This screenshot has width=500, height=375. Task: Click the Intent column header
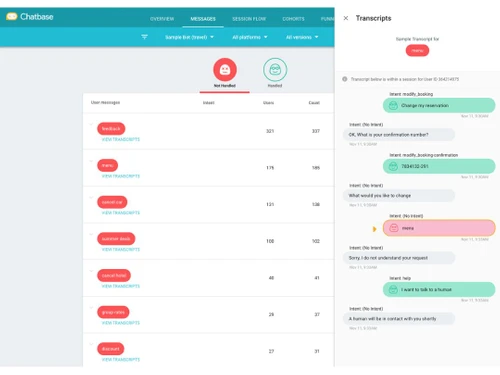(x=209, y=103)
